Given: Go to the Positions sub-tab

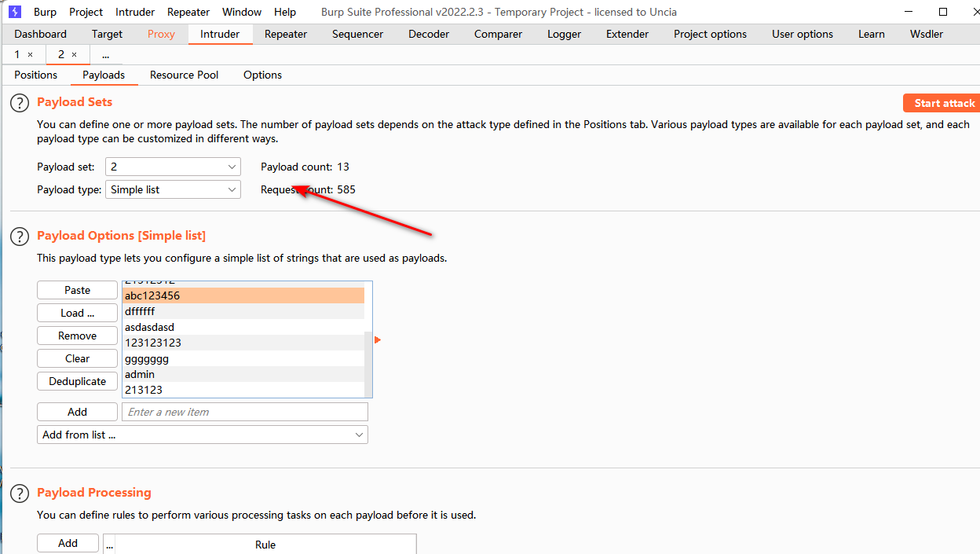Looking at the screenshot, I should click(36, 75).
